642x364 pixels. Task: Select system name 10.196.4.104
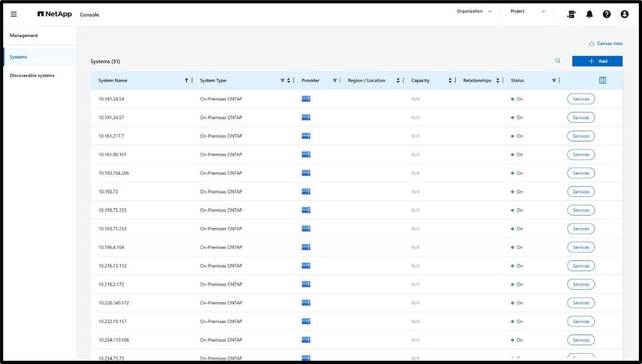coord(111,247)
